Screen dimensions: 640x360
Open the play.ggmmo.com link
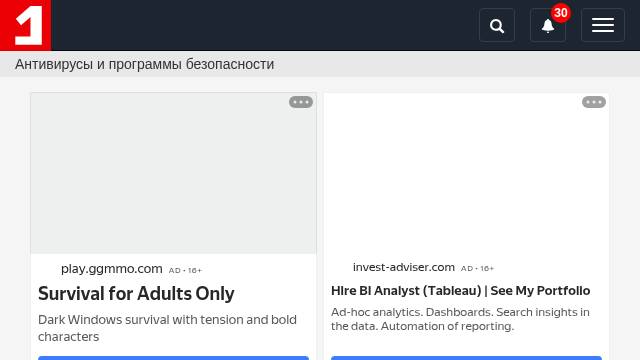(111, 269)
